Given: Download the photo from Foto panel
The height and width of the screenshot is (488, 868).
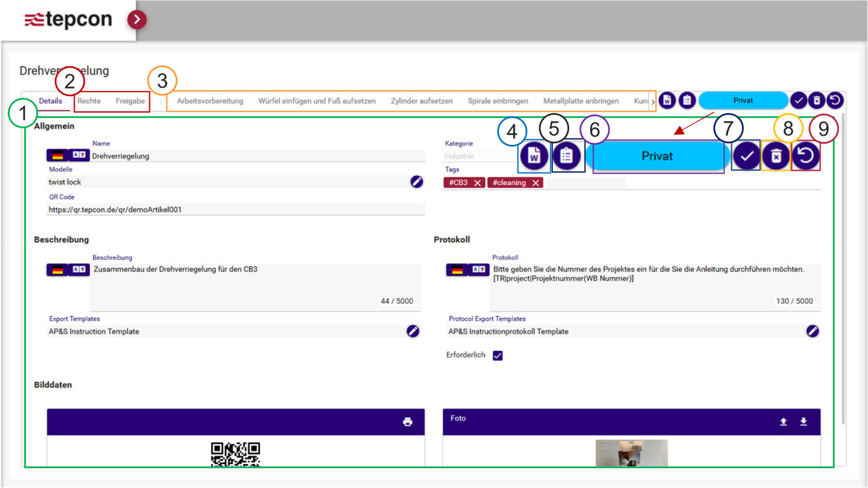Looking at the screenshot, I should click(803, 422).
